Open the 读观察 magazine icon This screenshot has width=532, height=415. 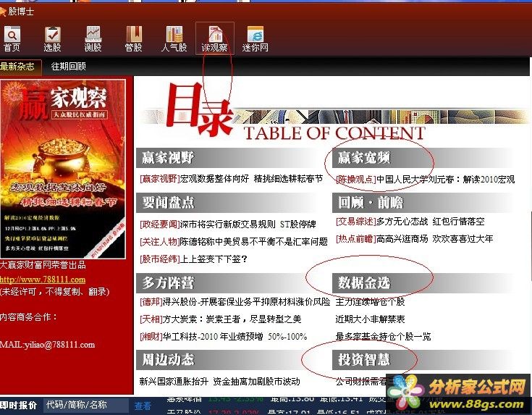(x=215, y=38)
